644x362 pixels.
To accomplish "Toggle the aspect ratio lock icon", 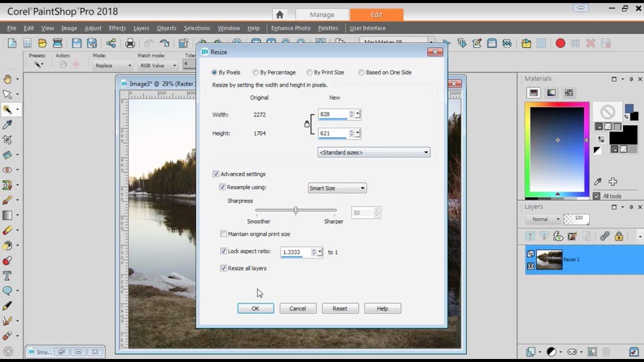I will click(x=307, y=124).
